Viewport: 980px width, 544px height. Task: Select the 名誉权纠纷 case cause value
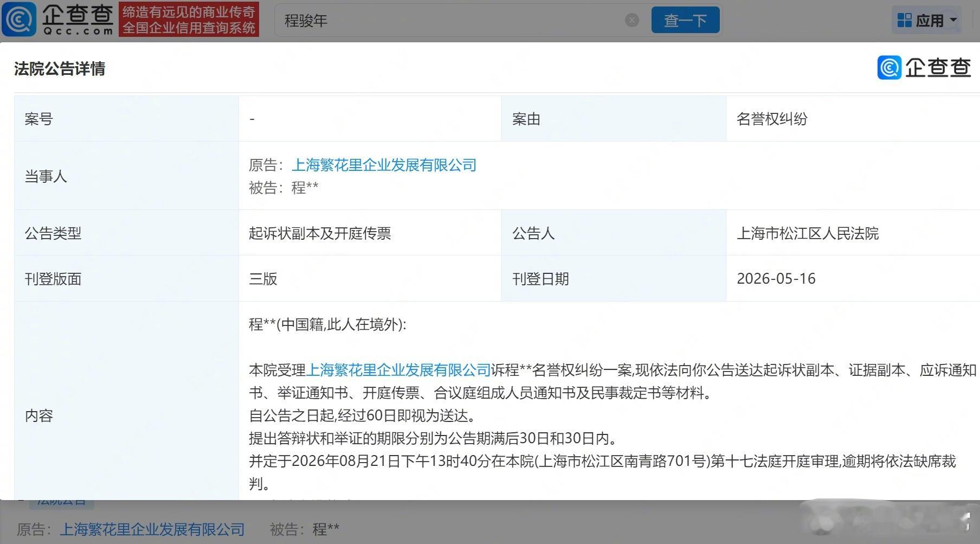click(772, 119)
